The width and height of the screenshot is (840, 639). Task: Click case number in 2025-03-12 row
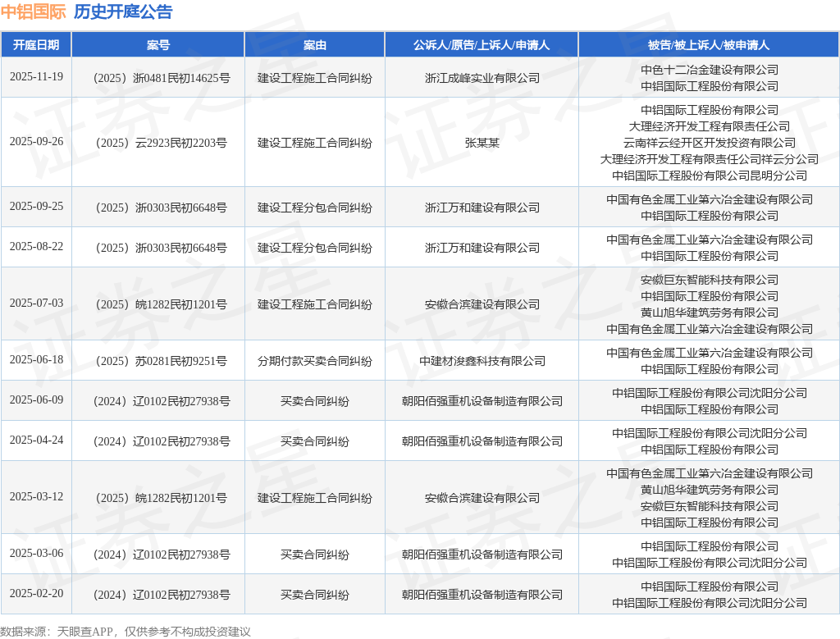(162, 498)
